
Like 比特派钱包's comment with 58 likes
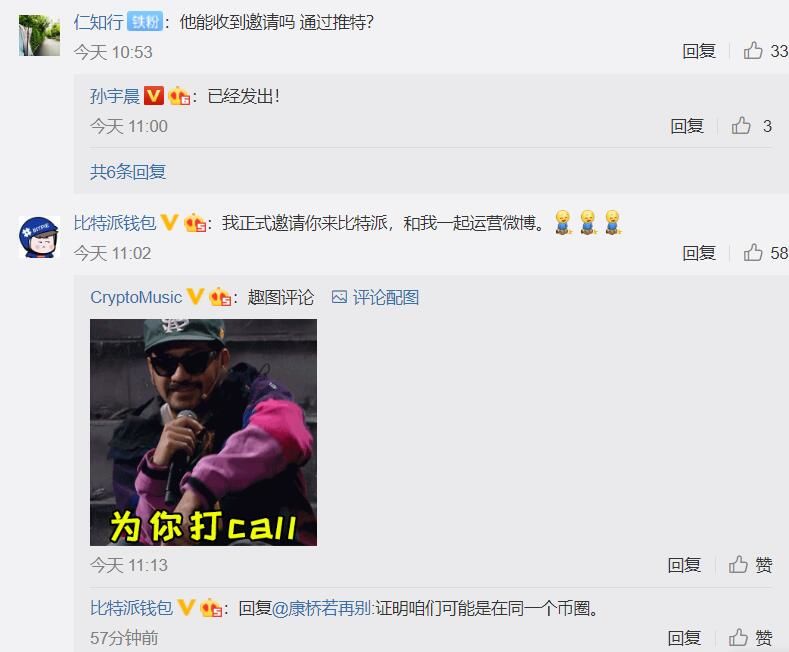click(753, 253)
